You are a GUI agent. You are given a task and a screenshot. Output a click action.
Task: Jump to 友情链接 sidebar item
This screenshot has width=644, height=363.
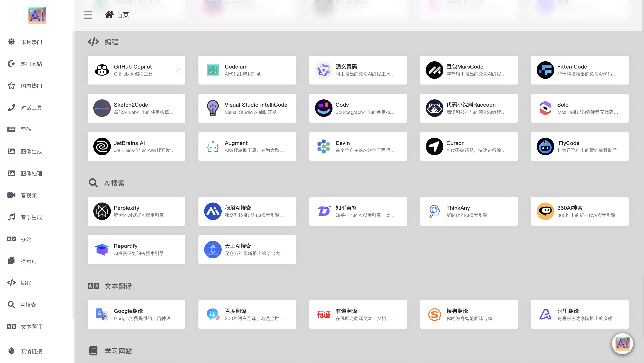coord(31,351)
